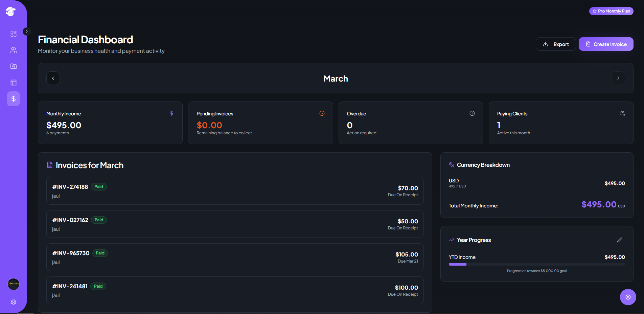Viewport: 644px width, 314px height.
Task: Open invoice #INV-027162
Action: pyautogui.click(x=235, y=224)
